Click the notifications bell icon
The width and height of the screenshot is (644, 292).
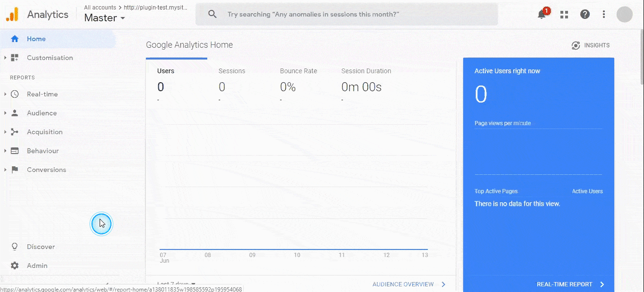point(542,15)
